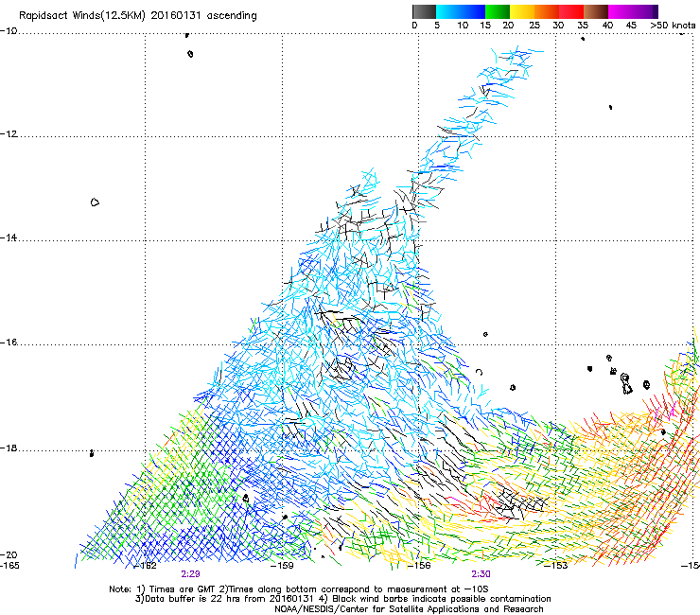Click the 'Data buffer is 22 hrs' note line

coord(342,599)
